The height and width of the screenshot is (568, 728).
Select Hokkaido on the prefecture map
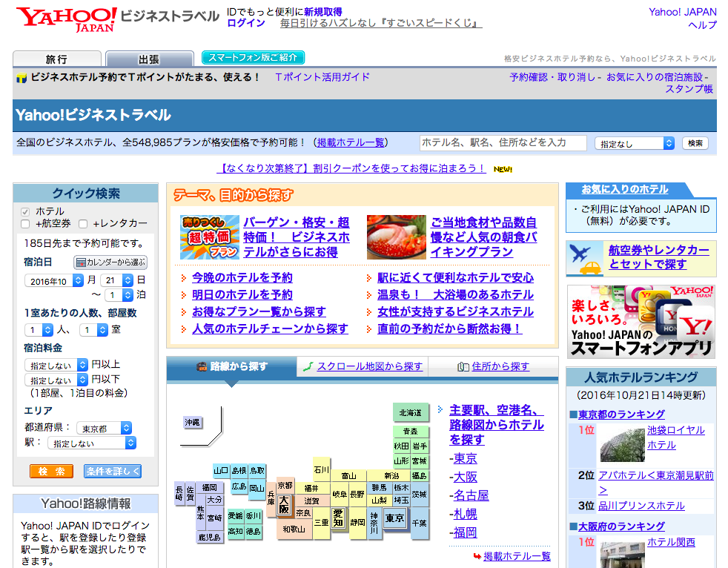point(411,412)
